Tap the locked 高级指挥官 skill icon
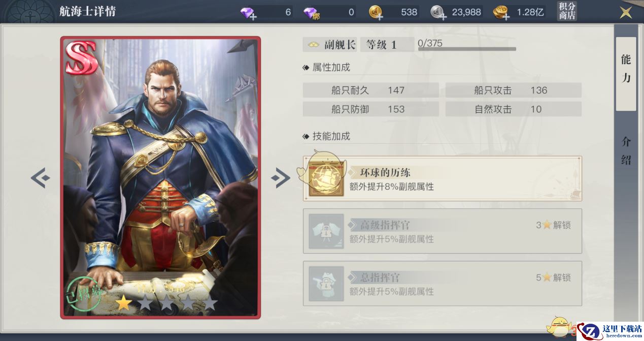The image size is (644, 341). tap(326, 231)
